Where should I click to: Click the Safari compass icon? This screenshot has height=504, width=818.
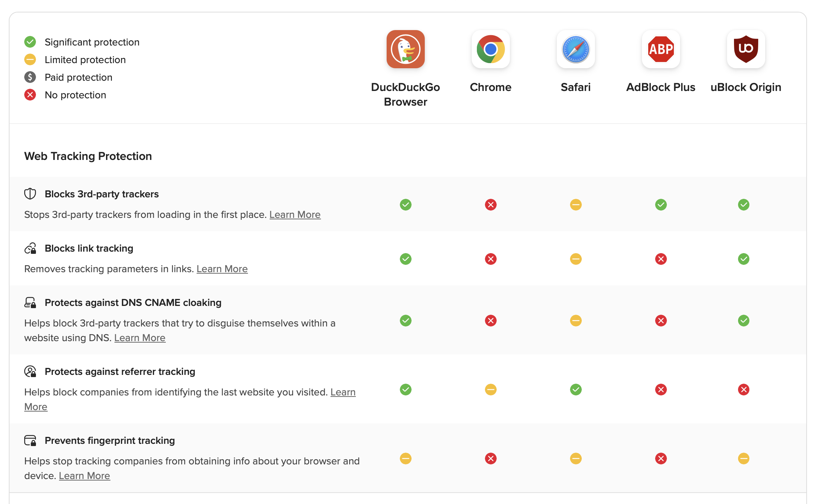[x=576, y=49]
